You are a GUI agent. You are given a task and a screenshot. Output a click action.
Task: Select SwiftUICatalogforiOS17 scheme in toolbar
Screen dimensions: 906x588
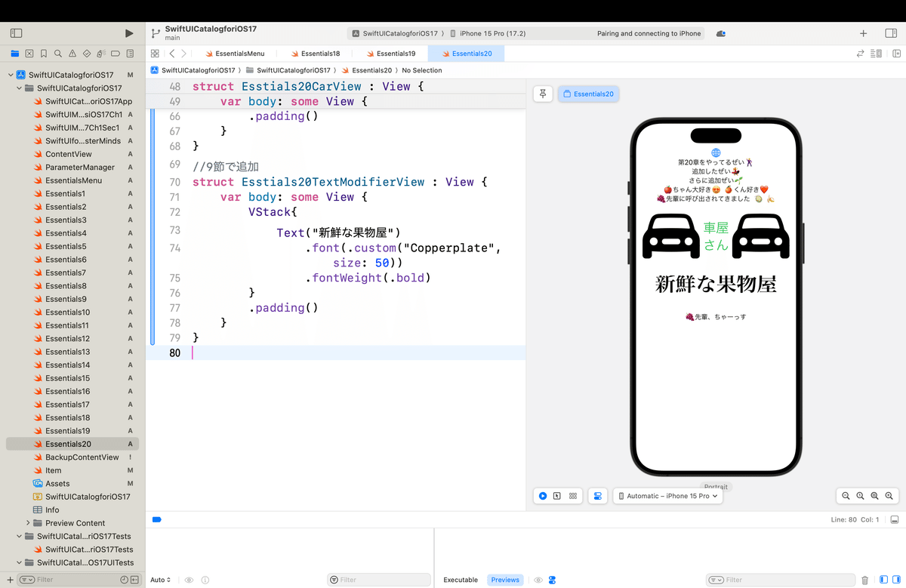click(395, 33)
